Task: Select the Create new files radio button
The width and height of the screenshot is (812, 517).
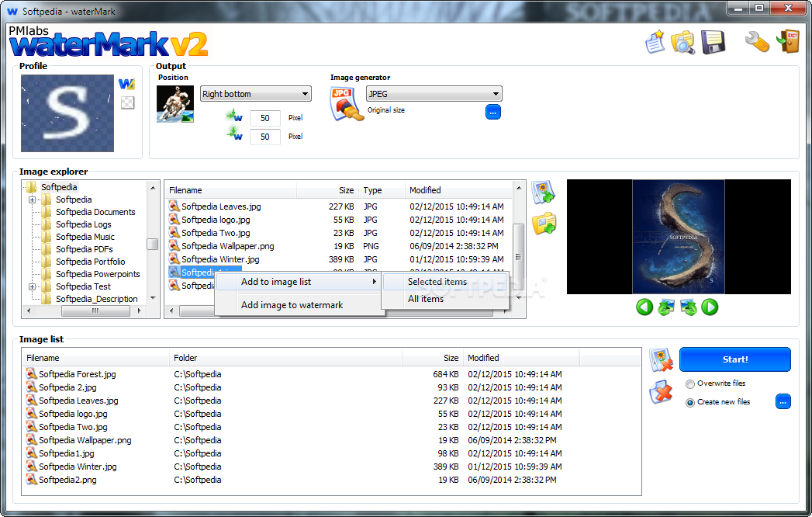Action: pyautogui.click(x=689, y=402)
